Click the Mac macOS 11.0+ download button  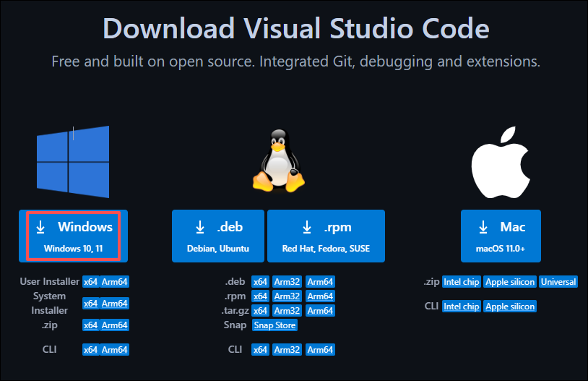pyautogui.click(x=503, y=236)
